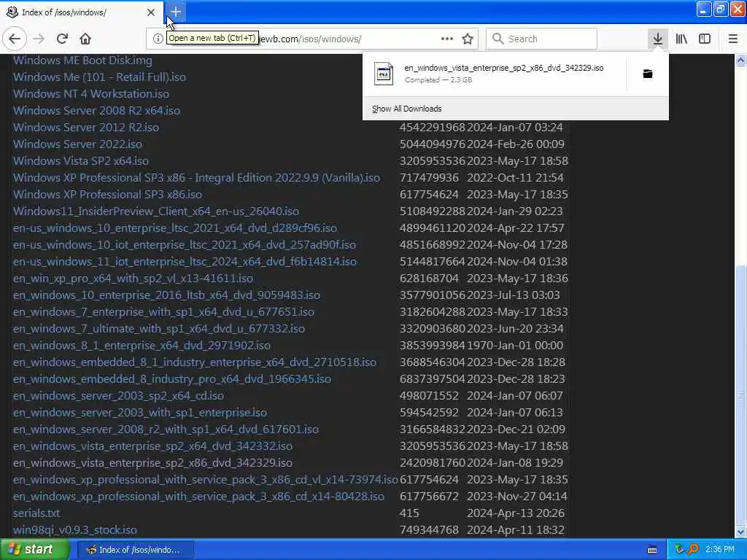The image size is (747, 560).
Task: Open the hamburger application menu
Action: [732, 39]
